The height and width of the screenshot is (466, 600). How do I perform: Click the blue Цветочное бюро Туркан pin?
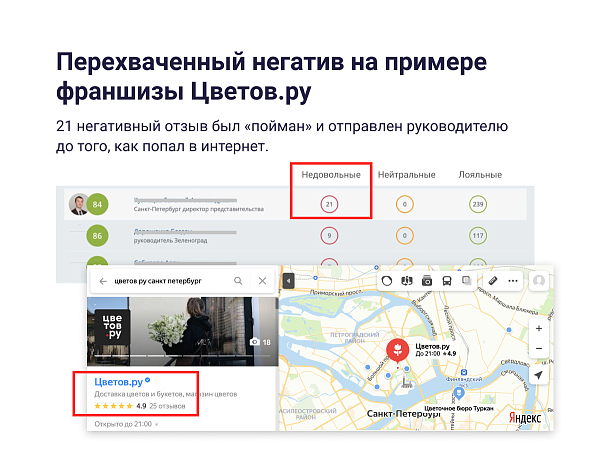point(459,393)
